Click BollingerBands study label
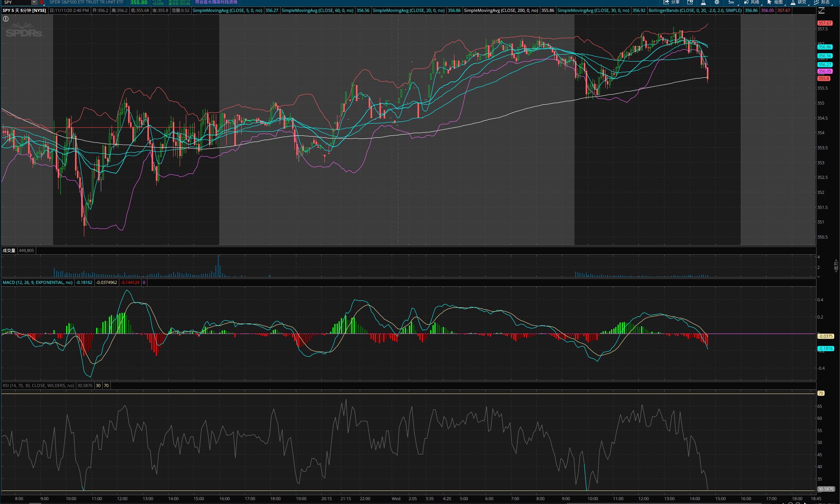840x504 pixels. click(695, 10)
